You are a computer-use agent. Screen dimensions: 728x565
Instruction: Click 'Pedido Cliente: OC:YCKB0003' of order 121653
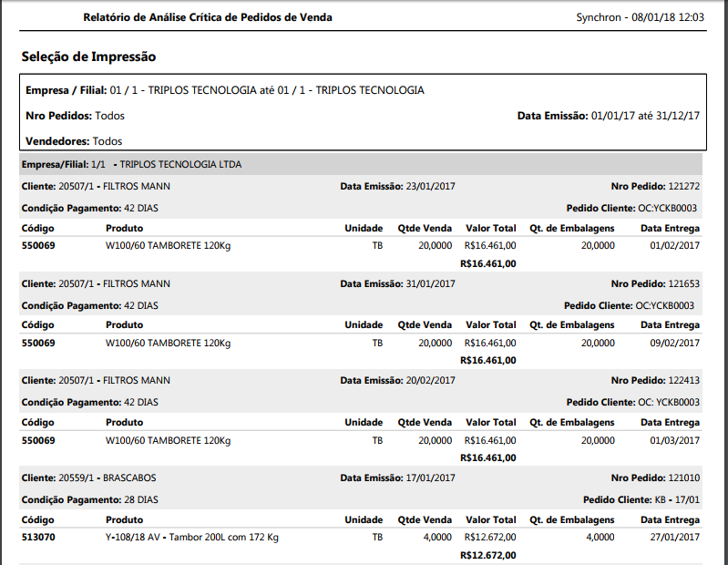coord(629,306)
